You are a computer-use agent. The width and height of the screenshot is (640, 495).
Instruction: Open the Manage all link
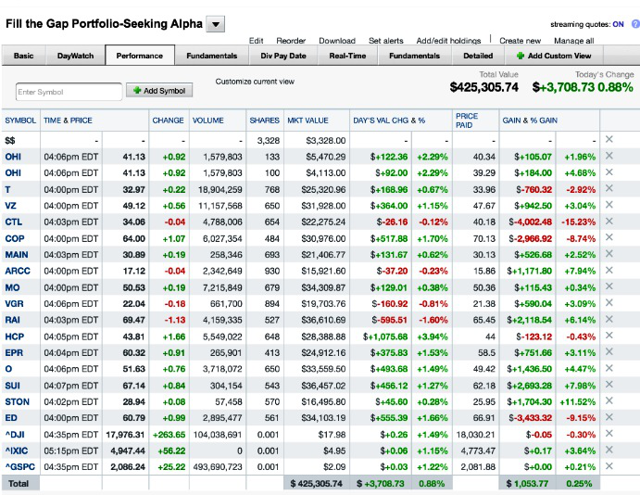pyautogui.click(x=573, y=41)
